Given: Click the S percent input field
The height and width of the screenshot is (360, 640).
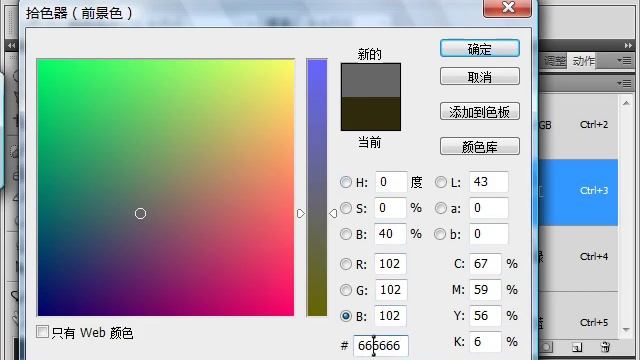Looking at the screenshot, I should [391, 208].
